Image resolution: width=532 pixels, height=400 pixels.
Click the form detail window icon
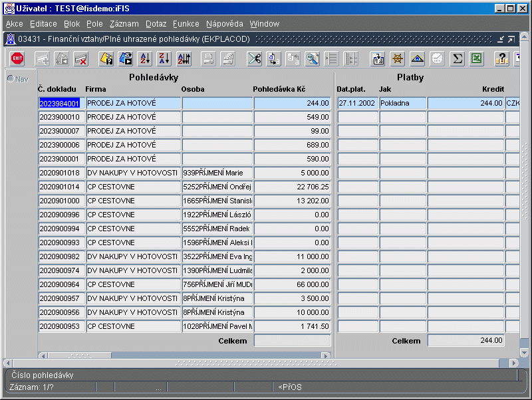coord(378,58)
